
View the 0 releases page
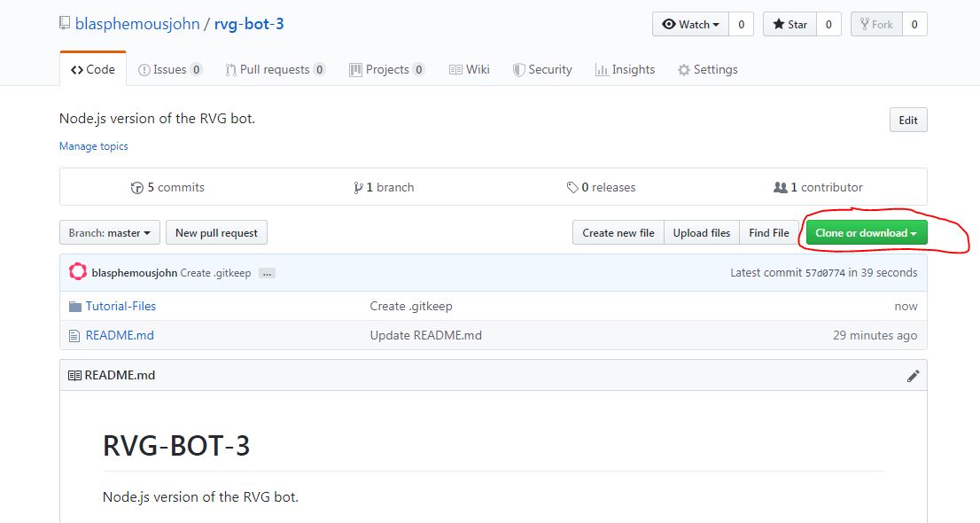click(x=602, y=187)
